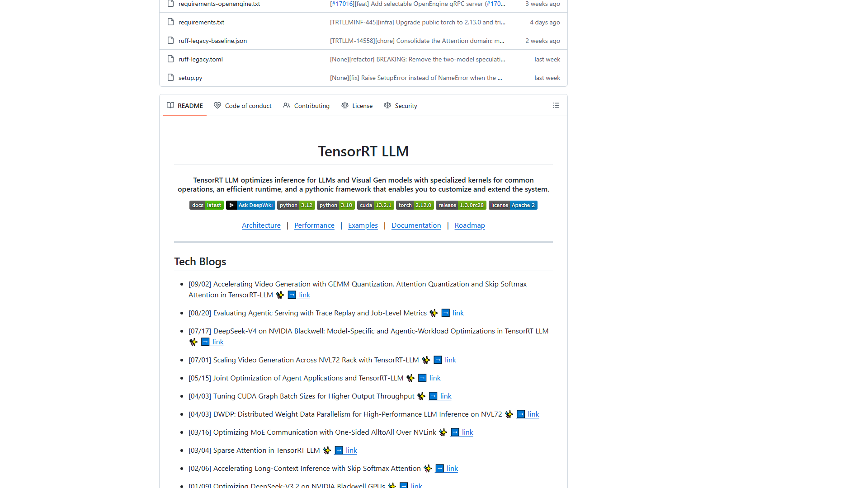Screen dimensions: 868x488
Task: Open link for DeepSeek-V4 on Blackwell blog
Action: pos(212,342)
